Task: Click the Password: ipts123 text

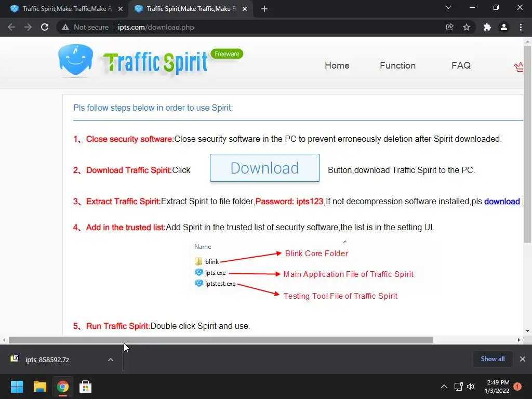Action: pos(289,201)
